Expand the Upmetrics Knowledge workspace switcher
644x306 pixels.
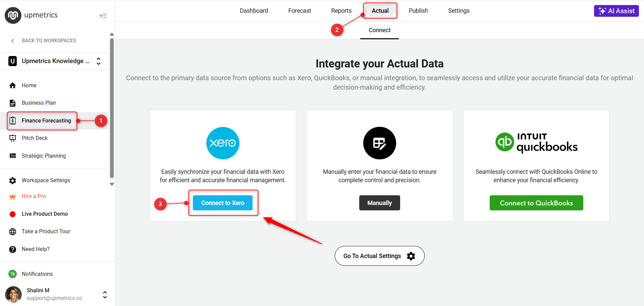click(x=99, y=61)
